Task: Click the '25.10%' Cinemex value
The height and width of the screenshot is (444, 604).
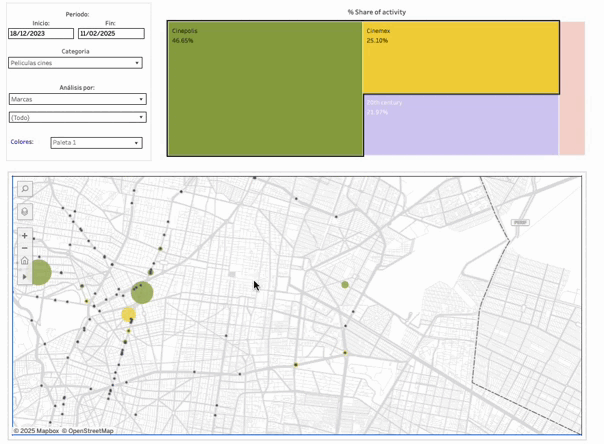Action: click(377, 40)
